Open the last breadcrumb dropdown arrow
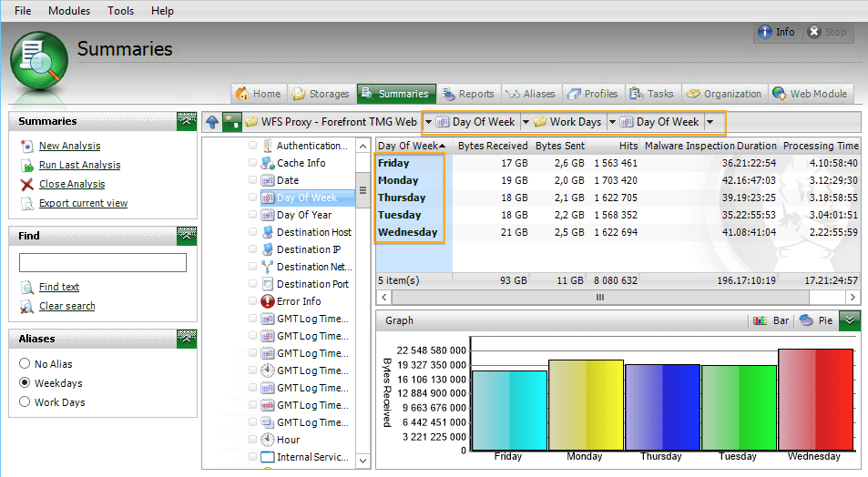Image resolution: width=868 pixels, height=477 pixels. [x=710, y=122]
